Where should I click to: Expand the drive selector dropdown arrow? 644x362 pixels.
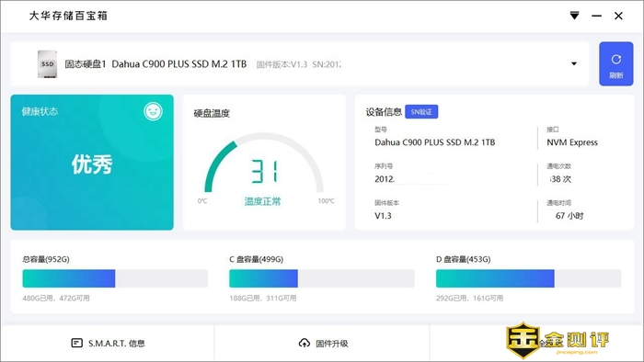[574, 63]
